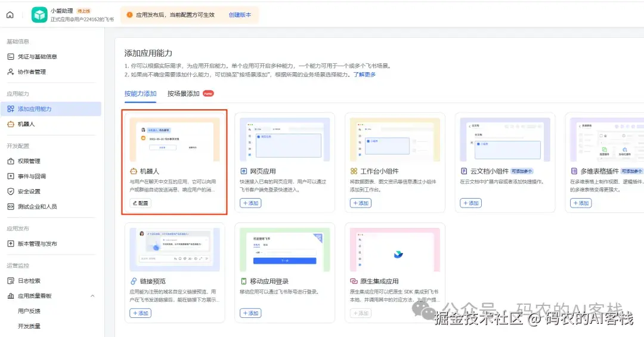The height and width of the screenshot is (337, 644).
Task: Click icon beside 工作台小组件 title
Action: pos(354,171)
